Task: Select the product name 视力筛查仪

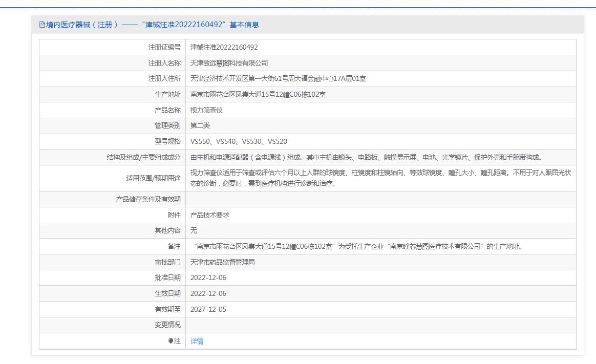Action: (206, 110)
